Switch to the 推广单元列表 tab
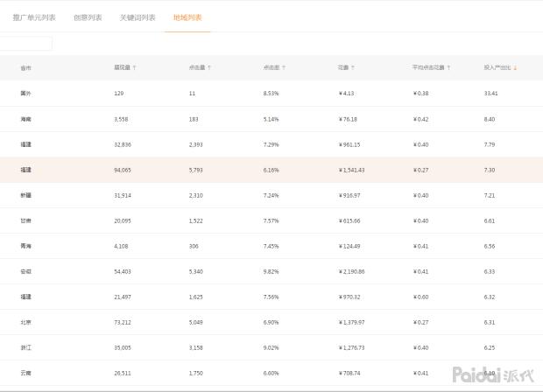Viewport: 543px width, 392px height. pyautogui.click(x=34, y=17)
